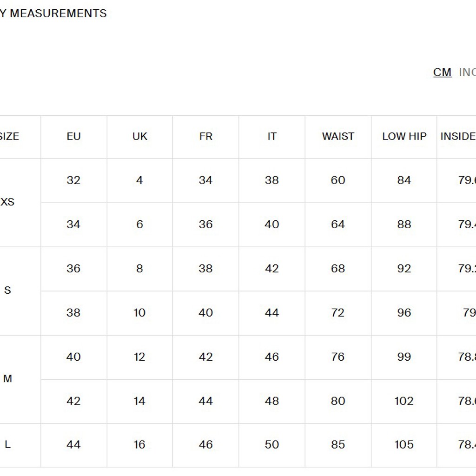This screenshot has height=476, width=476.
Task: Click waist value 76 cell
Action: pyautogui.click(x=338, y=357)
